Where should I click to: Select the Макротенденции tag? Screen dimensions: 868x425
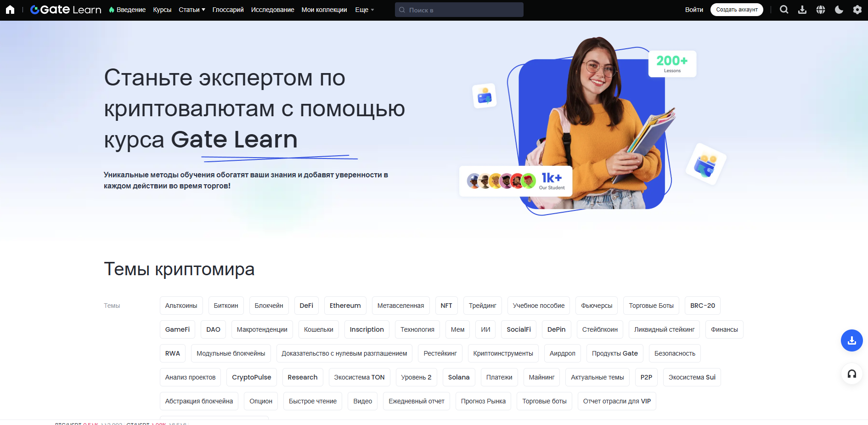coord(262,329)
